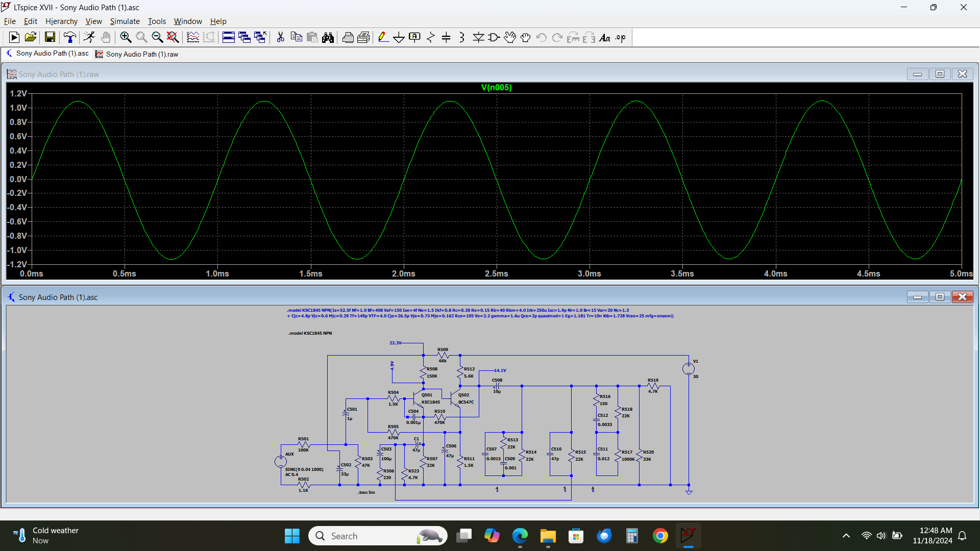Click the .tran 5m directive in schematic

366,492
